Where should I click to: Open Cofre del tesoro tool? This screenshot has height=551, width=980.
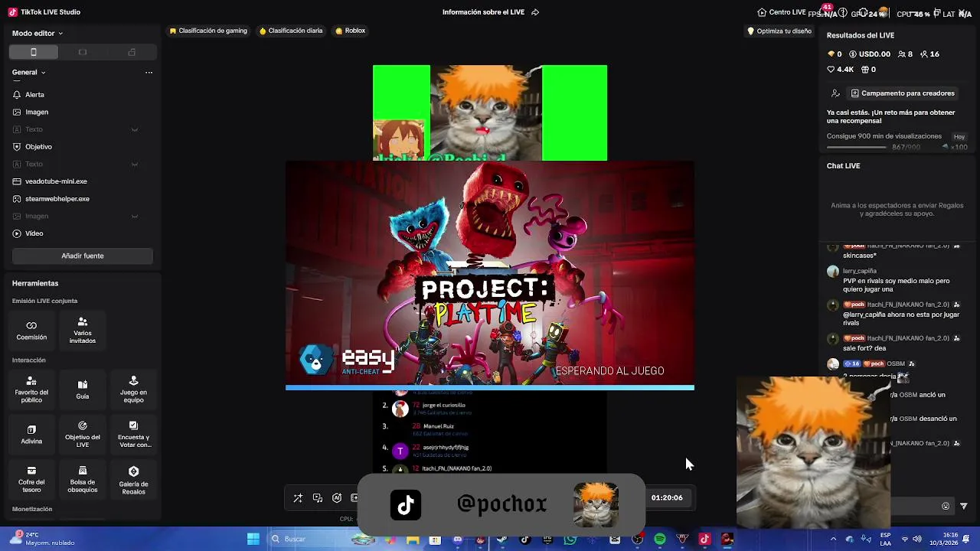(x=31, y=480)
